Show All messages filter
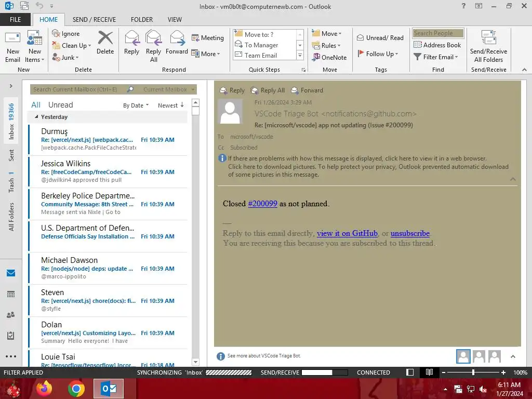This screenshot has height=399, width=532. [x=36, y=105]
